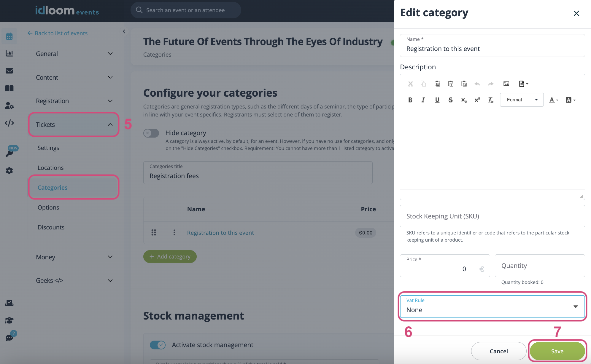Click the Save button
591x364 pixels.
(557, 351)
